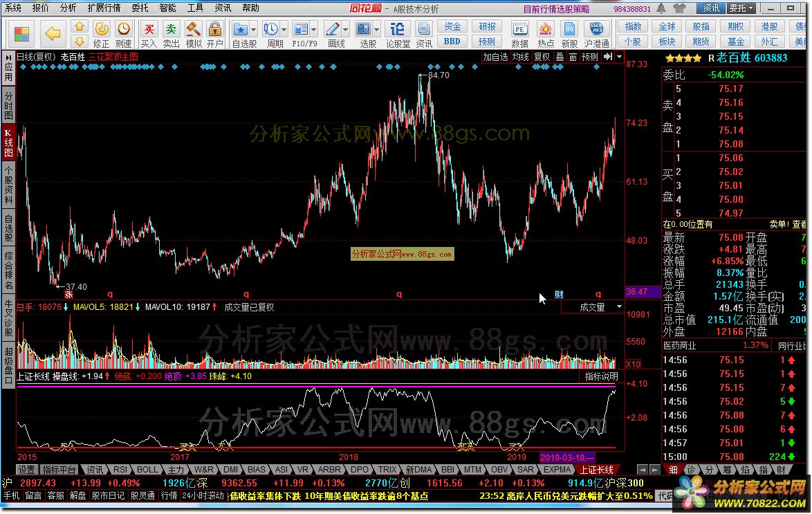Open the 修正 correction tool
812x514 pixels.
click(102, 34)
